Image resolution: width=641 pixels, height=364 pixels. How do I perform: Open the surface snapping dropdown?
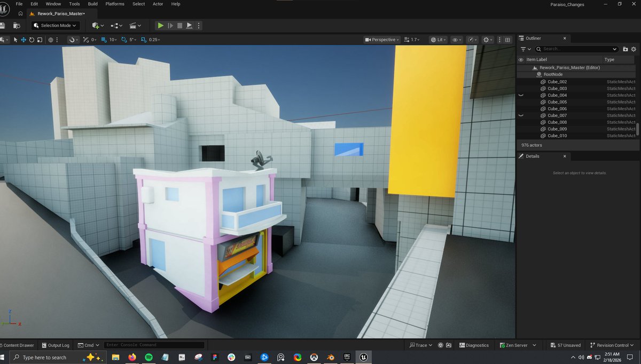(73, 39)
